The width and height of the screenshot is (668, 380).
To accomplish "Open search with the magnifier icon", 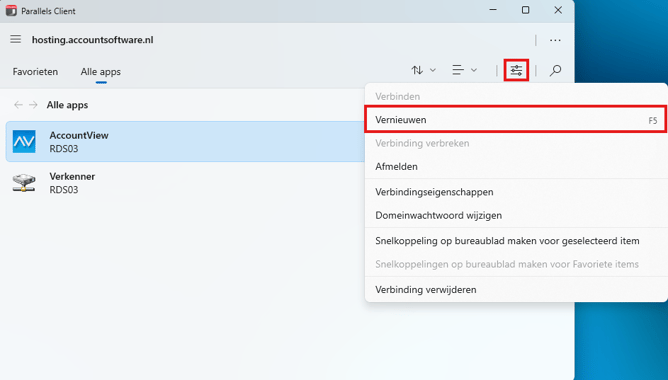I will pos(555,70).
